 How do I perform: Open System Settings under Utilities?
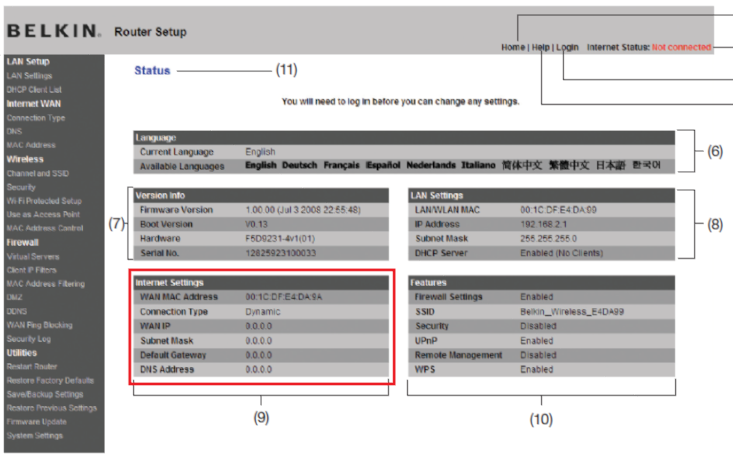(35, 436)
